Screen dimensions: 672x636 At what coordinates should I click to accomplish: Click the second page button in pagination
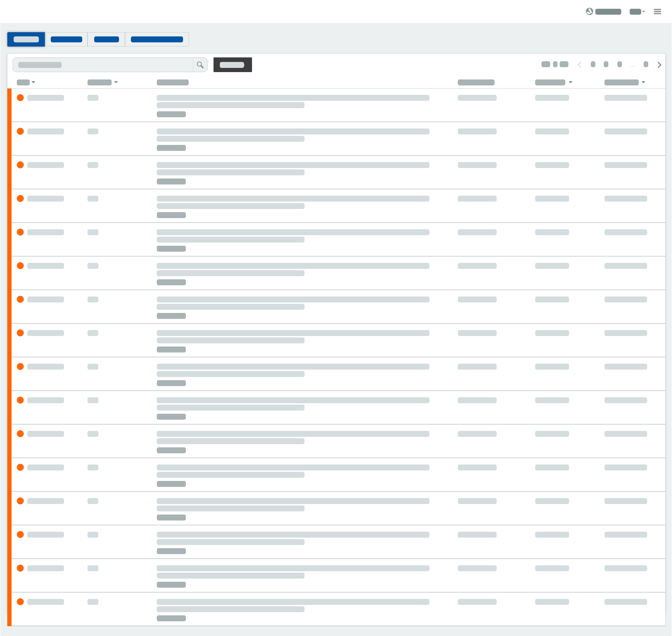click(606, 64)
